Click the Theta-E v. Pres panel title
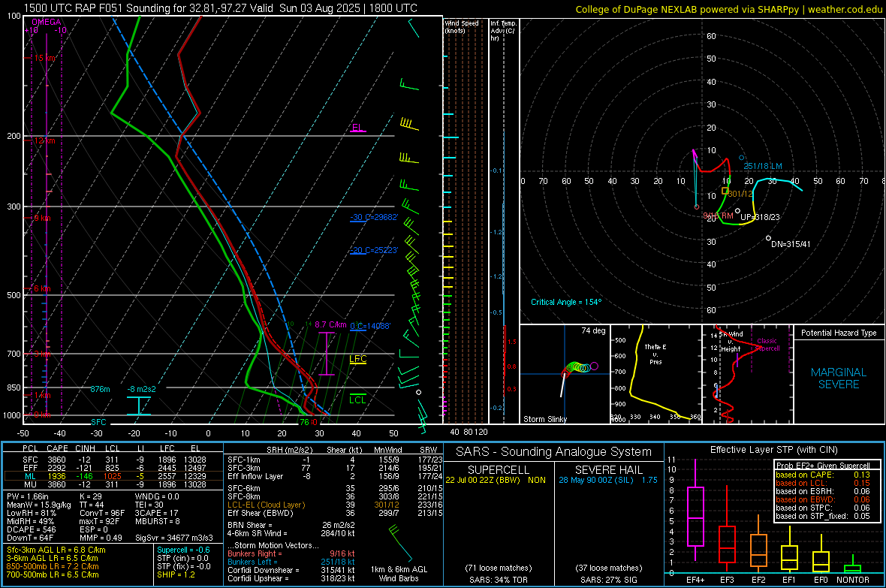 coord(655,354)
